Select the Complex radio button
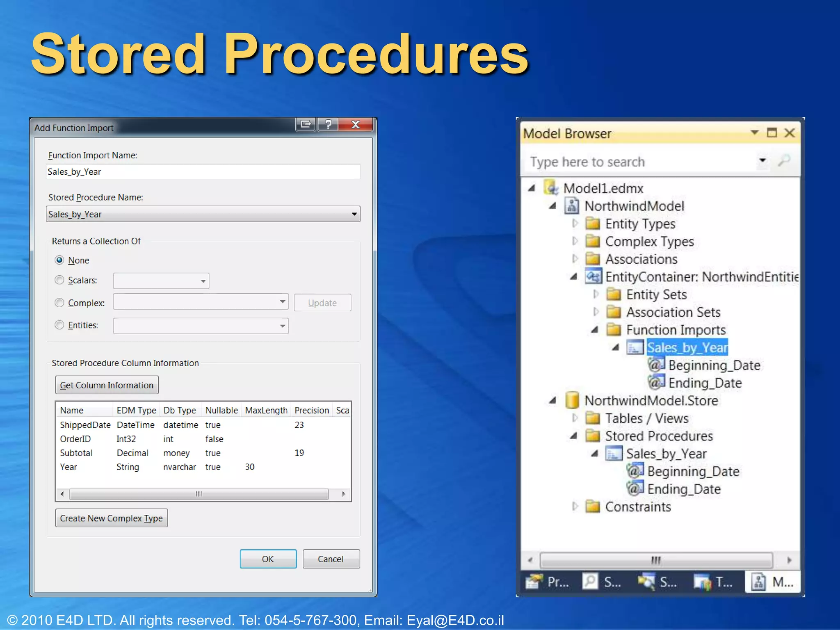Screen dimensions: 840x630 point(59,302)
